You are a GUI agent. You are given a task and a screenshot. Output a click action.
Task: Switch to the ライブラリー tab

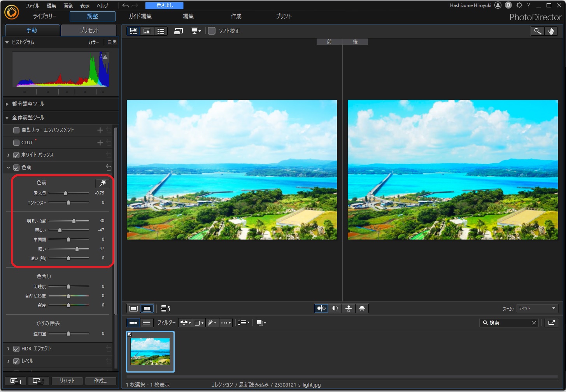45,16
